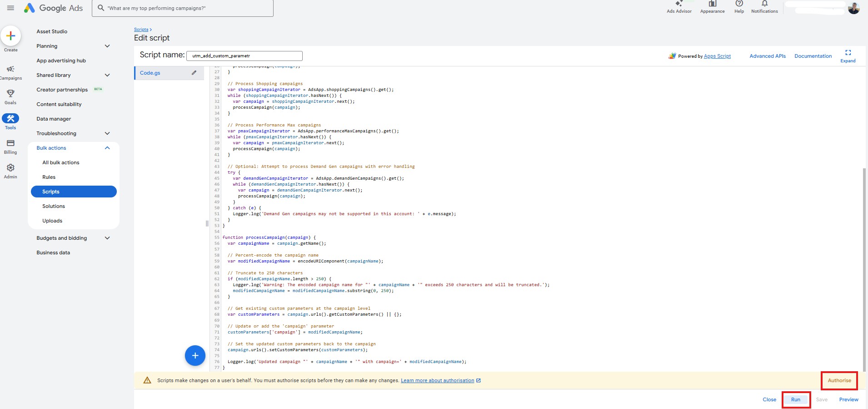
Task: Select Rules under Bulk actions
Action: 49,177
